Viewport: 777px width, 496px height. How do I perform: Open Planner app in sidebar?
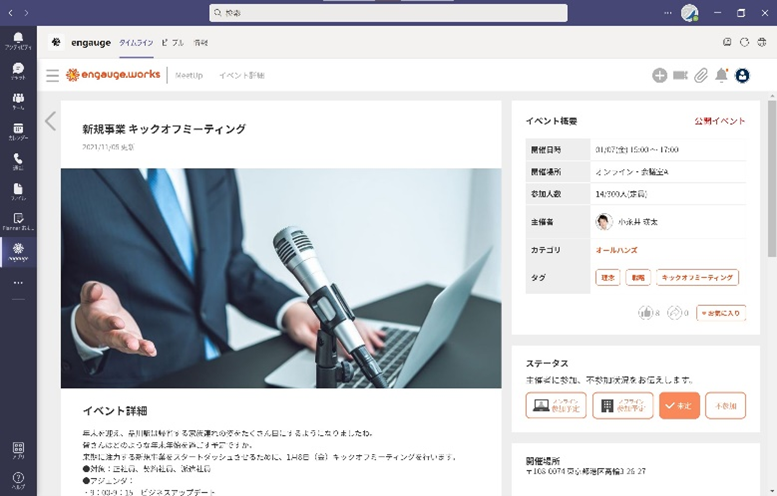point(18,221)
